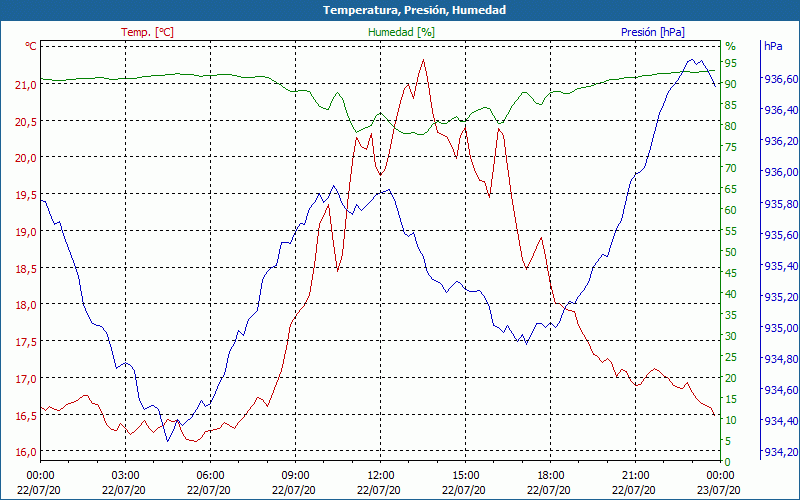Click pressure axis value "934,60"

coord(780,390)
